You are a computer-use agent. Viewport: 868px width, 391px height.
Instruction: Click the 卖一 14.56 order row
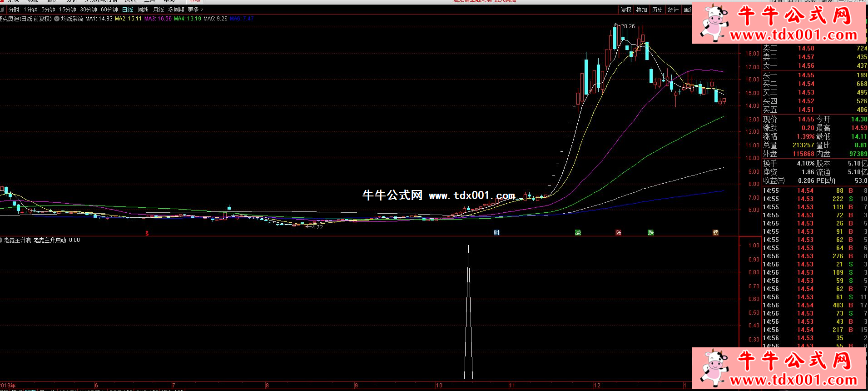coord(815,65)
